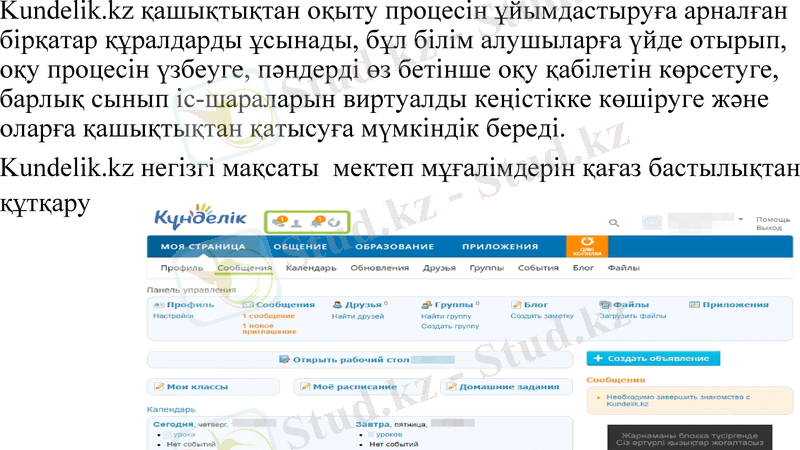Viewport: 800px width, 450px height.
Task: Click the orange Qiwi wallet icon
Action: coord(586,247)
